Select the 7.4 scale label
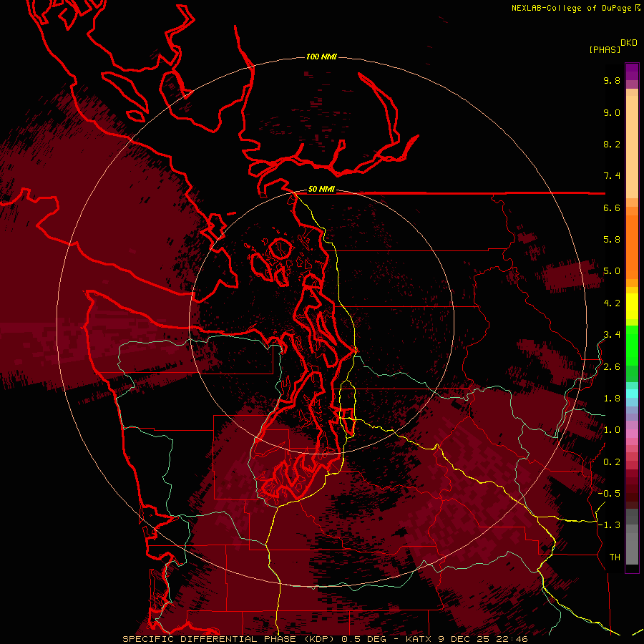Viewport: 644px width, 644px height. (x=612, y=176)
